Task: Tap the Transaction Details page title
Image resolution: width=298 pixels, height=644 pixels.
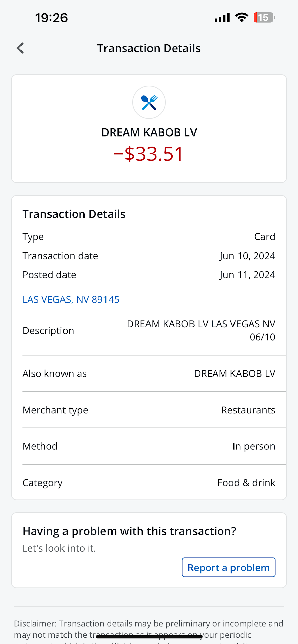Action: [149, 48]
